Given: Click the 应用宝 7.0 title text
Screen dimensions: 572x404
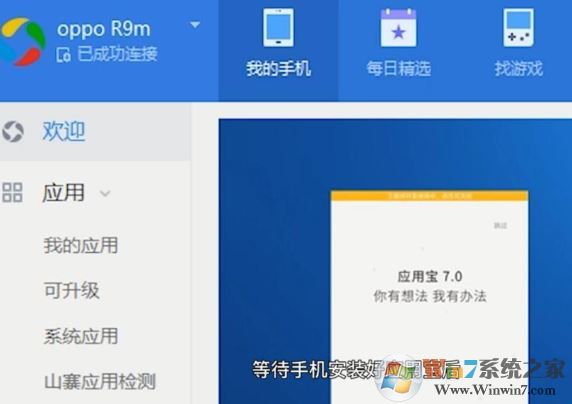Looking at the screenshot, I should pyautogui.click(x=430, y=276).
